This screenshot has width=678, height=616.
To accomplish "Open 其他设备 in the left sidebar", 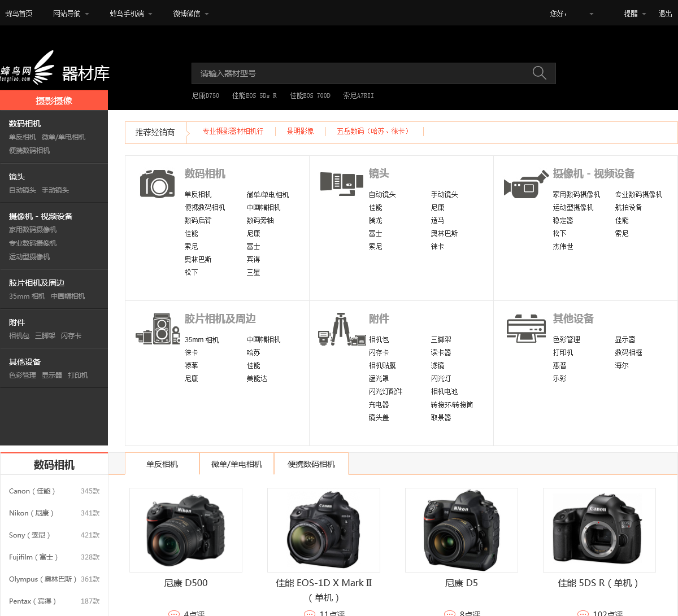I will click(x=25, y=362).
